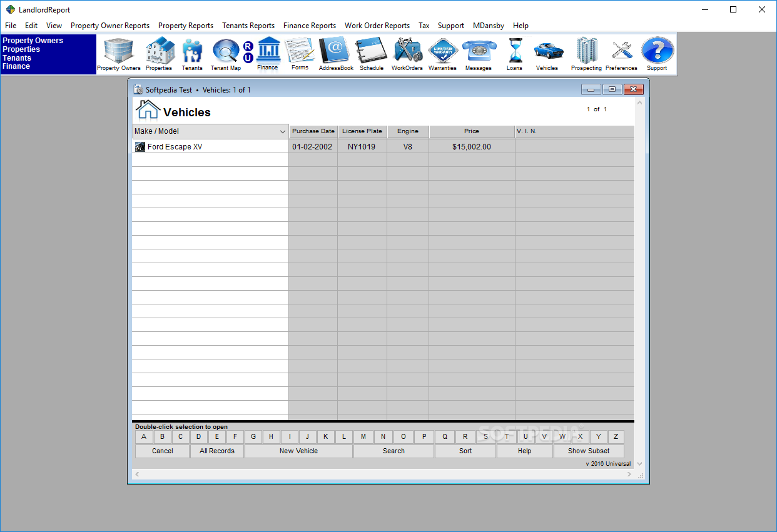Click the New Vehicle button
The height and width of the screenshot is (532, 777).
pyautogui.click(x=298, y=451)
